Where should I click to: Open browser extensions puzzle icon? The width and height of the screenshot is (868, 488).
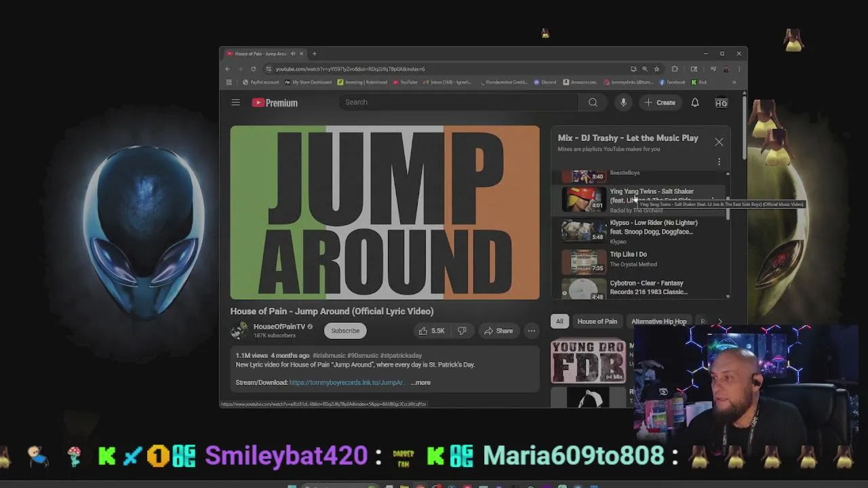pyautogui.click(x=675, y=68)
